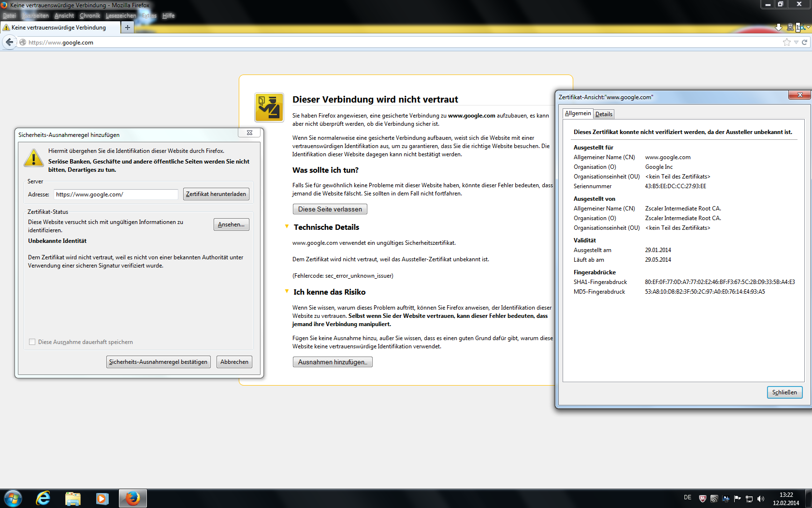The width and height of the screenshot is (812, 508).
Task: Click the speaker volume icon in the tray
Action: [x=761, y=499]
